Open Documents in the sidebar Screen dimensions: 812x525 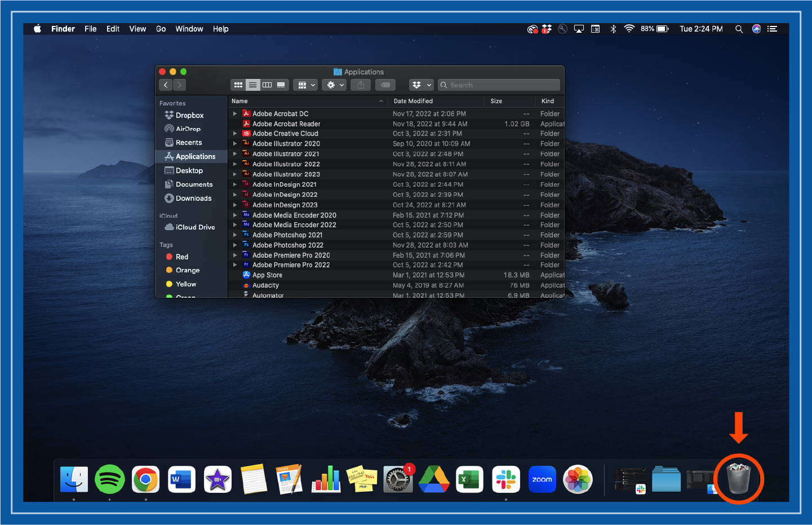pyautogui.click(x=190, y=184)
